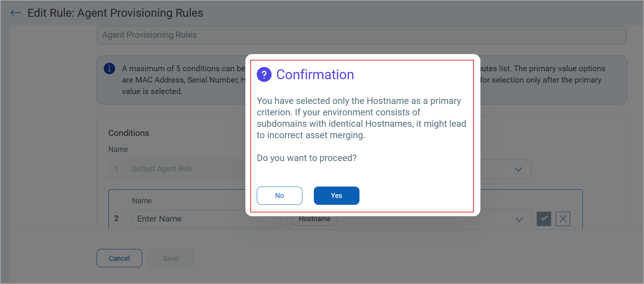
Task: Expand the Default Agent Rule dropdown chevron
Action: pyautogui.click(x=518, y=169)
